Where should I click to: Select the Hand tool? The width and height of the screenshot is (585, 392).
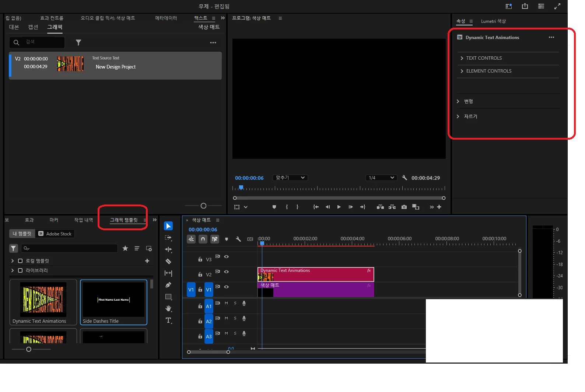[168, 308]
